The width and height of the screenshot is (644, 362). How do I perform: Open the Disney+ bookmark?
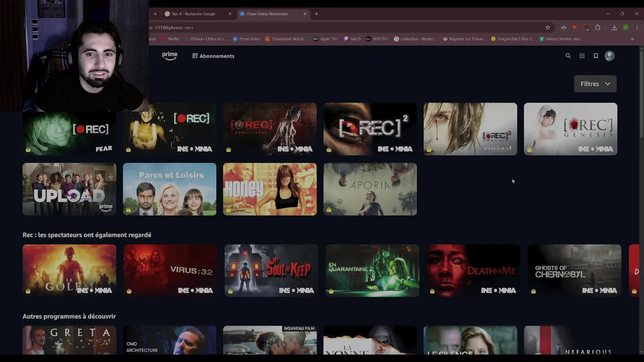(205, 39)
